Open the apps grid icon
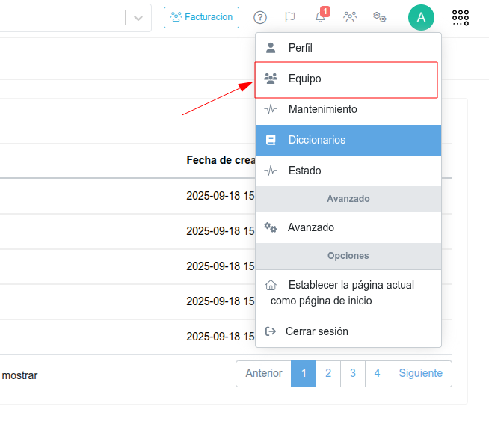Viewport: 489px width, 448px height. pos(461,17)
